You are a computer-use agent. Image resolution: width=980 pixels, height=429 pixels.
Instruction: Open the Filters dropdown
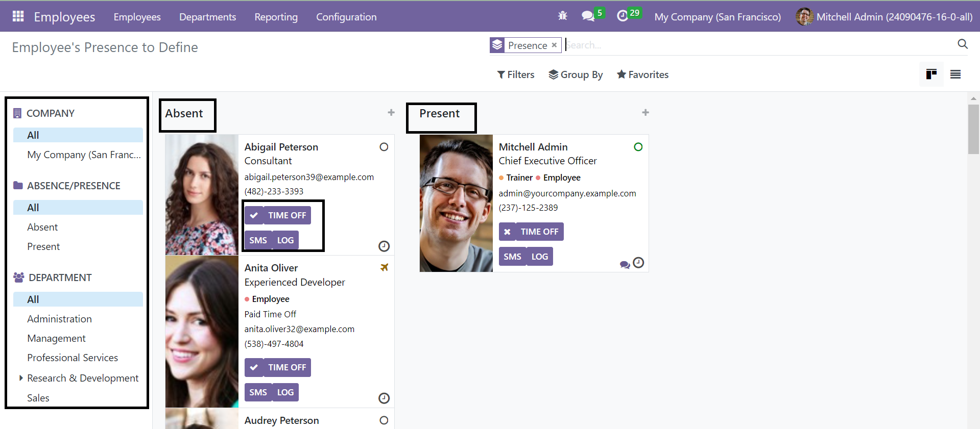coord(516,74)
